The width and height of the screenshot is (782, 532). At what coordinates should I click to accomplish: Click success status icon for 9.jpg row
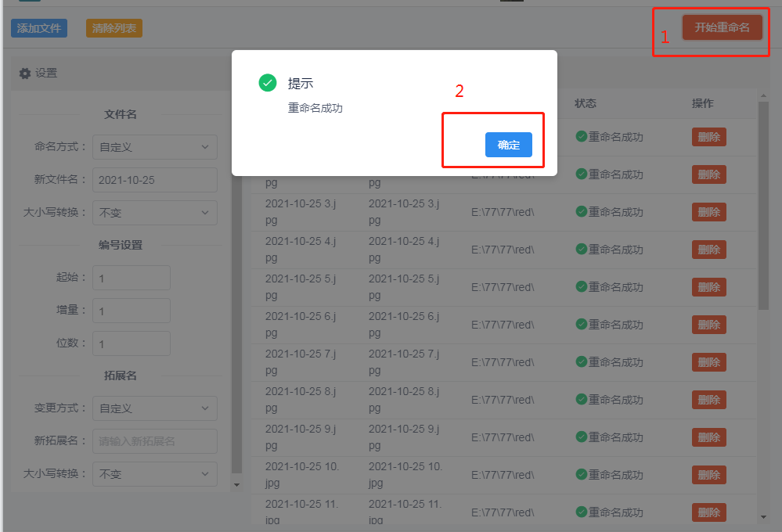[x=581, y=437]
